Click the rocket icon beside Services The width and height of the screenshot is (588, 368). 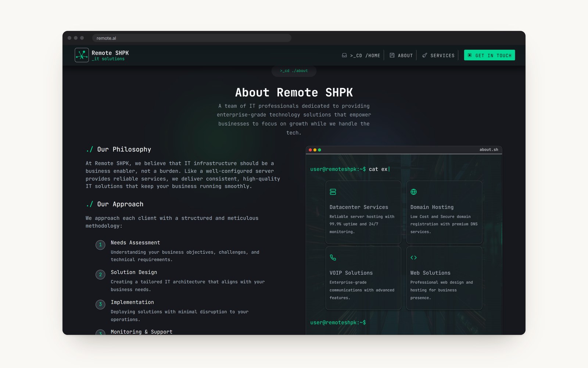tap(425, 55)
